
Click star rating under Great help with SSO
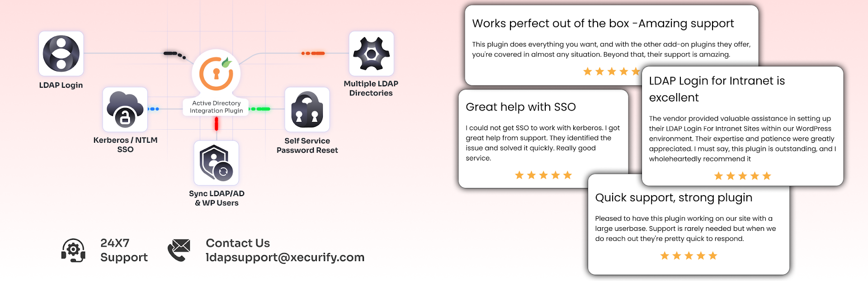(x=543, y=175)
